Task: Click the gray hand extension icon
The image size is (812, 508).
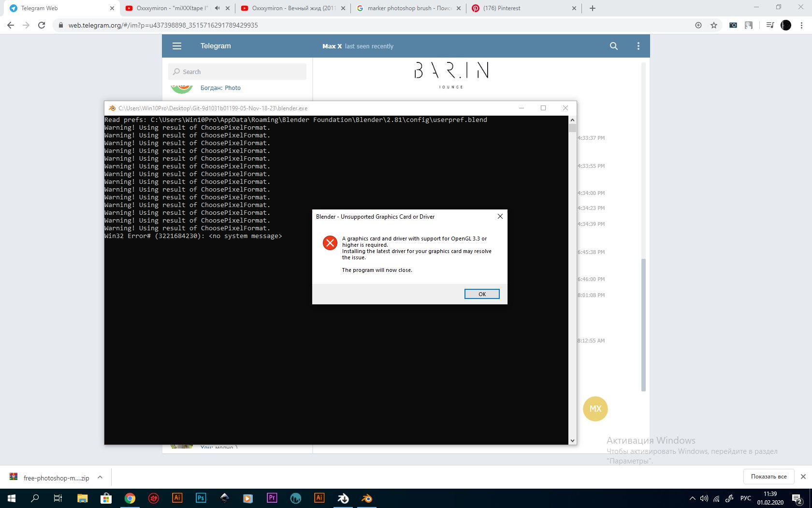Action: coord(749,25)
